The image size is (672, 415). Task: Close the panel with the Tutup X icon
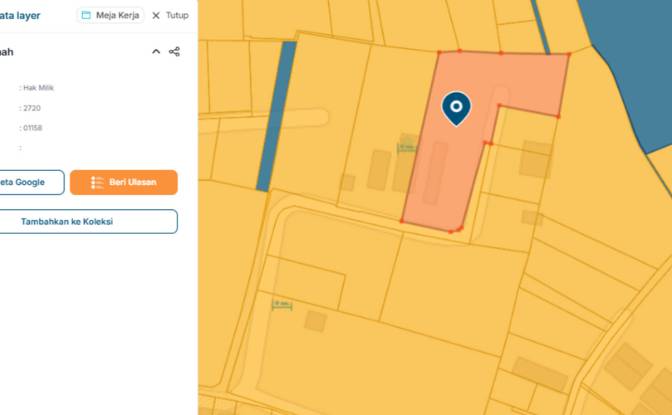[156, 15]
